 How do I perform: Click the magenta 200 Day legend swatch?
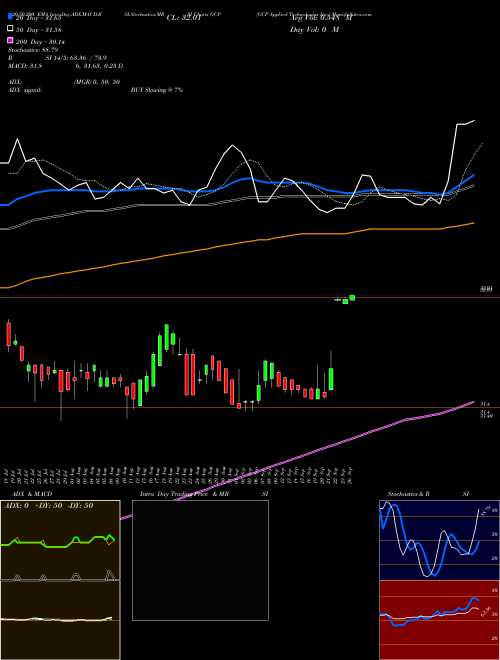tap(11, 40)
